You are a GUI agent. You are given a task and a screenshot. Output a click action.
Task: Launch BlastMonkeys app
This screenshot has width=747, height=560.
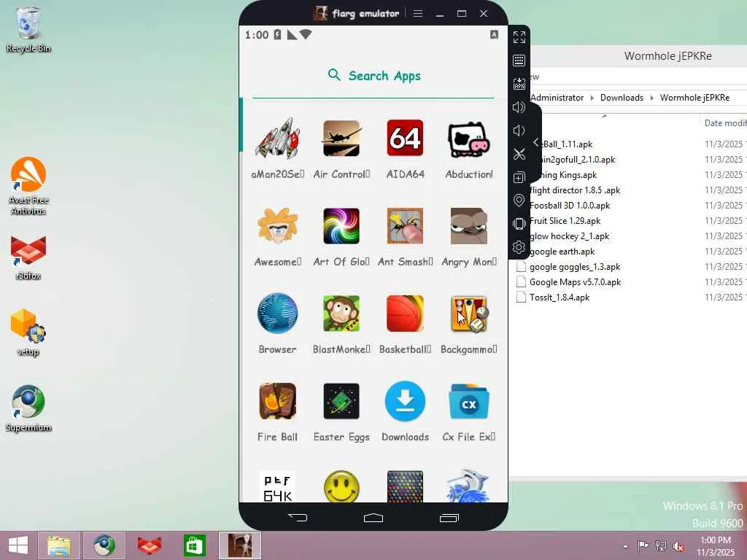[x=341, y=314]
